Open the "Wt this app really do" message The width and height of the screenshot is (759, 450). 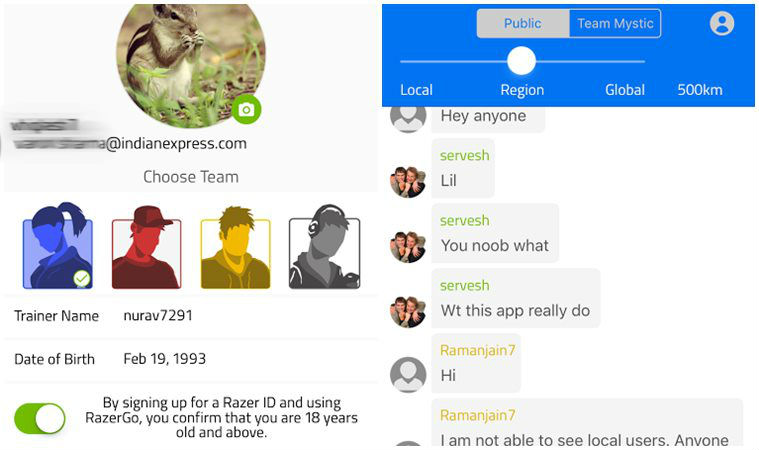coord(516,299)
